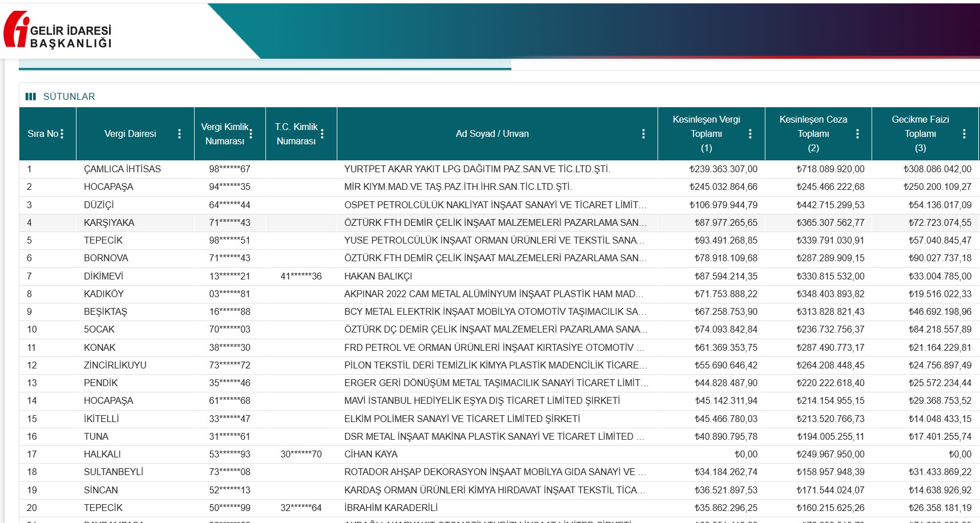This screenshot has height=523, width=980.
Task: Open the Vergi Dairesi column menu
Action: 179,133
